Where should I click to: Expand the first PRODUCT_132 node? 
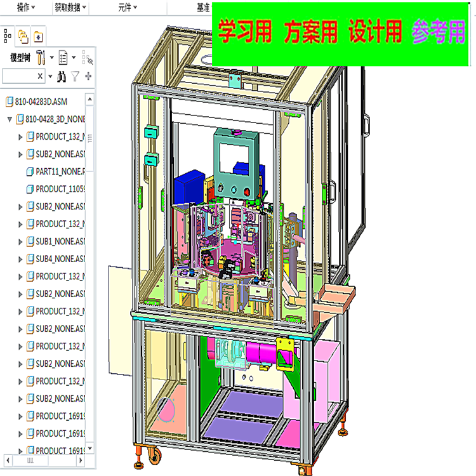click(x=20, y=137)
